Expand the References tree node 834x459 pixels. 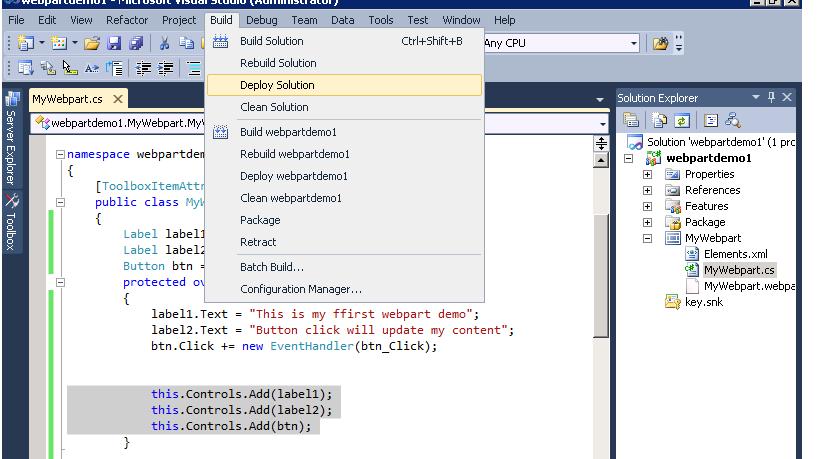pos(647,190)
